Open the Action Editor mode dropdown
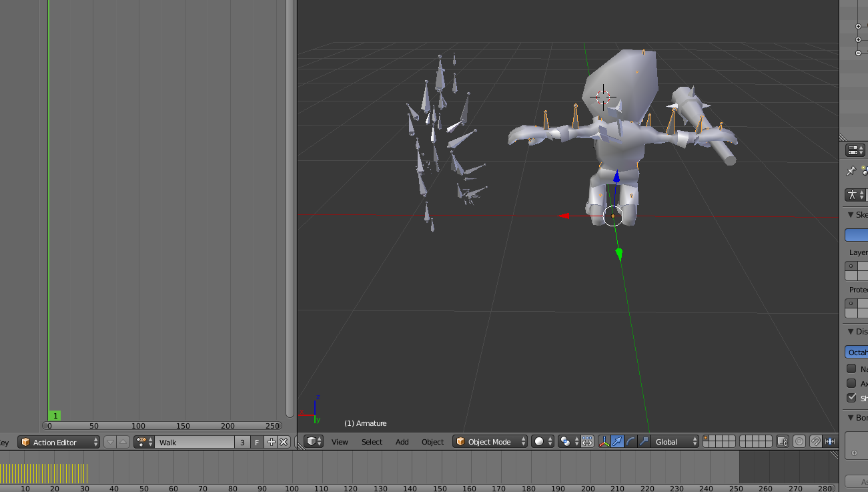 pyautogui.click(x=59, y=442)
